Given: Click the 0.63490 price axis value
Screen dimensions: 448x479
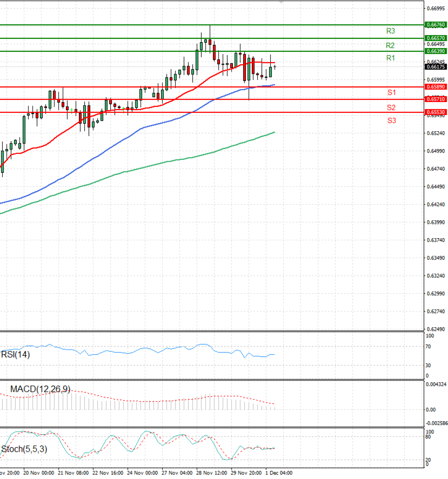Looking at the screenshot, I should click(436, 258).
